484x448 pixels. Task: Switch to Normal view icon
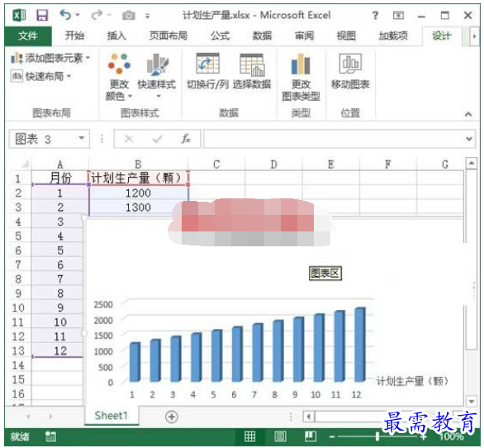coord(249,436)
